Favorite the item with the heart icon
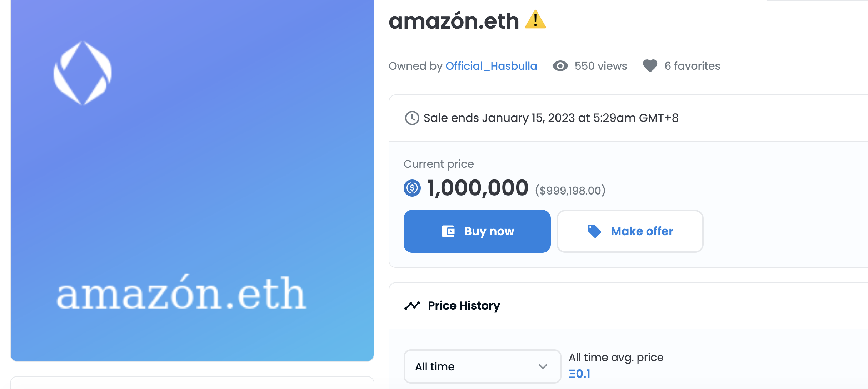This screenshot has height=389, width=868. tap(650, 66)
